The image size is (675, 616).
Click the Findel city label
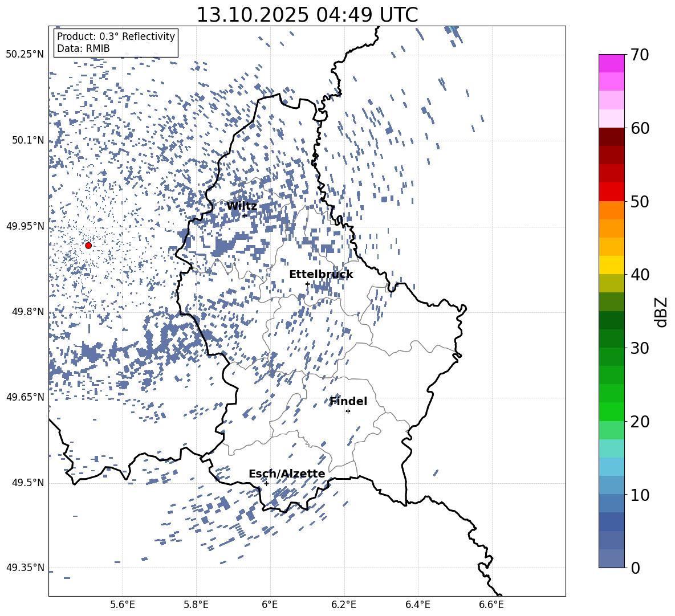click(x=348, y=401)
